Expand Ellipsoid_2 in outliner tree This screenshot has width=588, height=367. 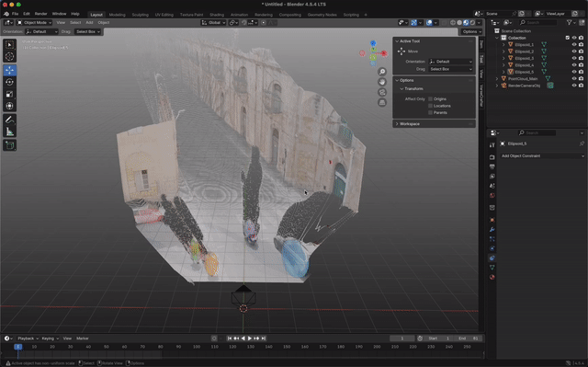pos(503,52)
